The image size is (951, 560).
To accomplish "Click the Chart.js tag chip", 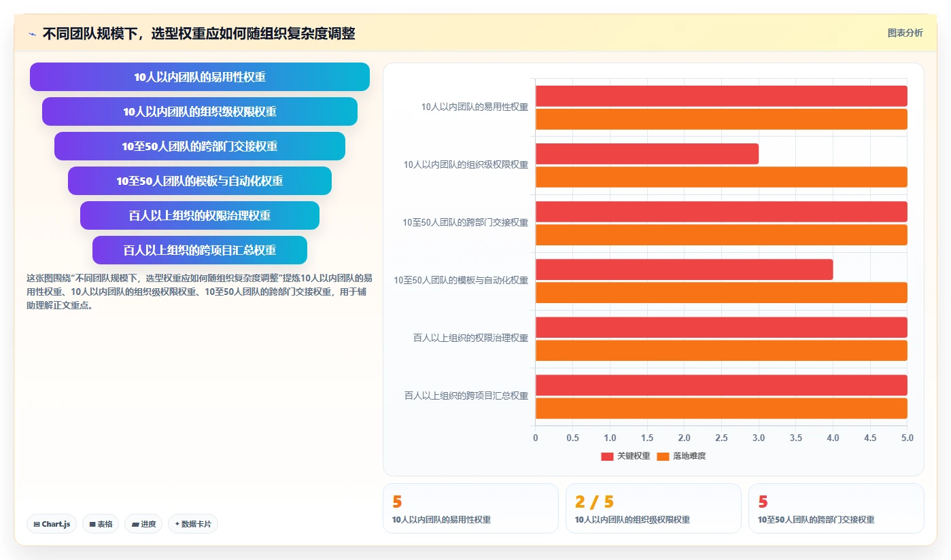I will 52,524.
